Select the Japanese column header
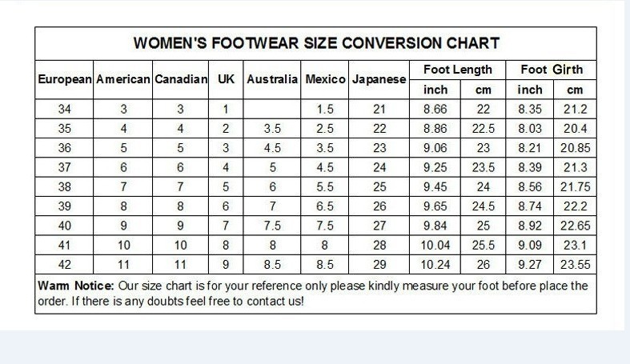 (379, 79)
